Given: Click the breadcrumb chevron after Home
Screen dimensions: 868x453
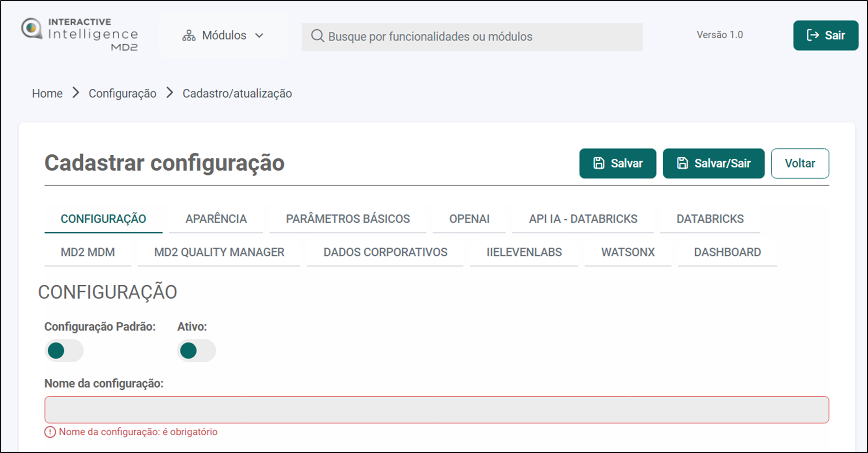Looking at the screenshot, I should pyautogui.click(x=76, y=93).
